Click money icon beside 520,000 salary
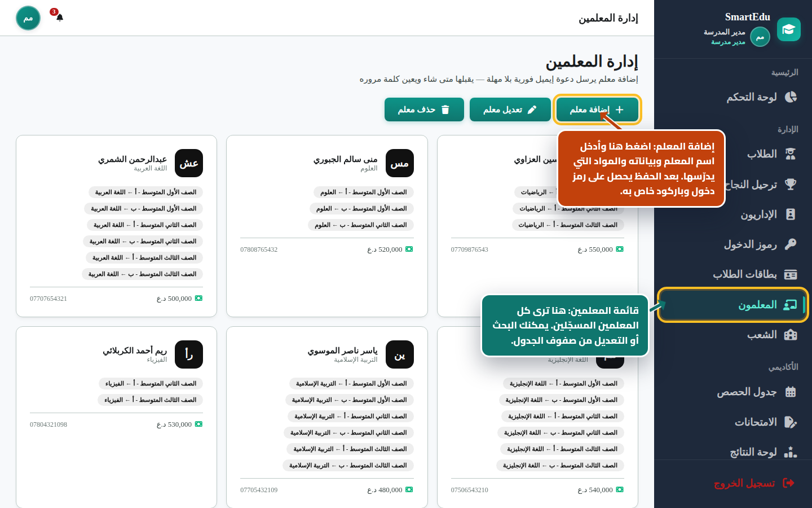Image resolution: width=812 pixels, height=508 pixels. click(x=409, y=249)
